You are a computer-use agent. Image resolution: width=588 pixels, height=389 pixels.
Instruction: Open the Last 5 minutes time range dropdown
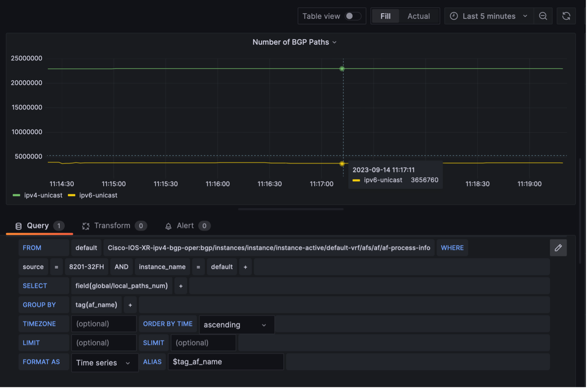(489, 16)
